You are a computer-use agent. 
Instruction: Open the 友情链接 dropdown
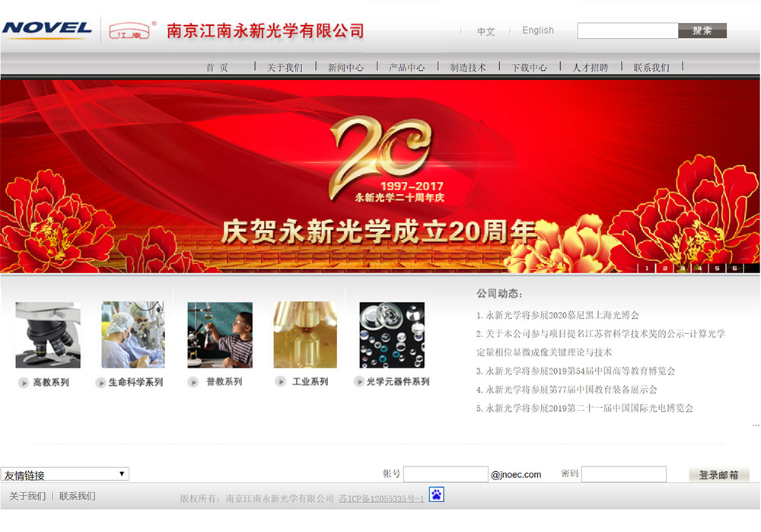65,474
